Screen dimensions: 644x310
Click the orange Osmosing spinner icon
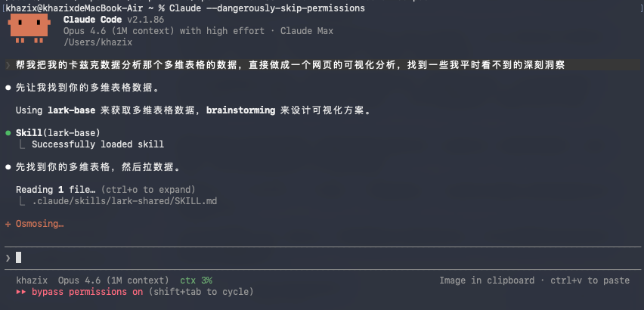(x=8, y=224)
